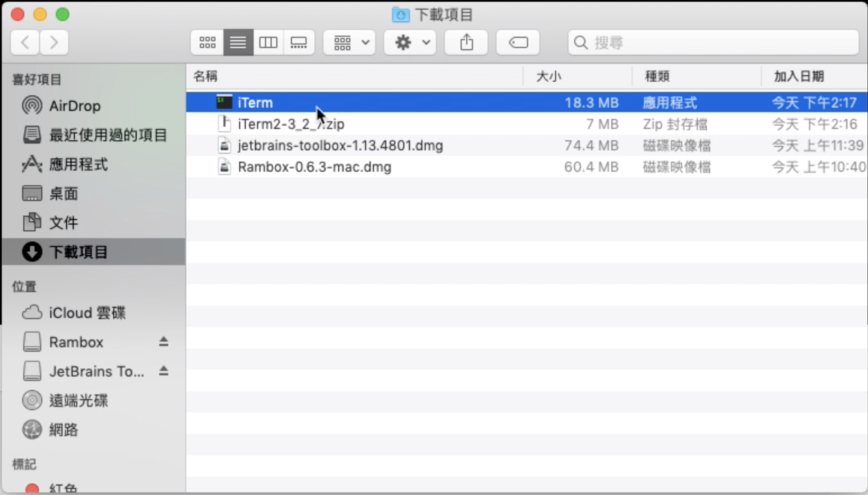Viewport: 868px width, 495px height.
Task: Switch to icon view
Action: coord(208,43)
